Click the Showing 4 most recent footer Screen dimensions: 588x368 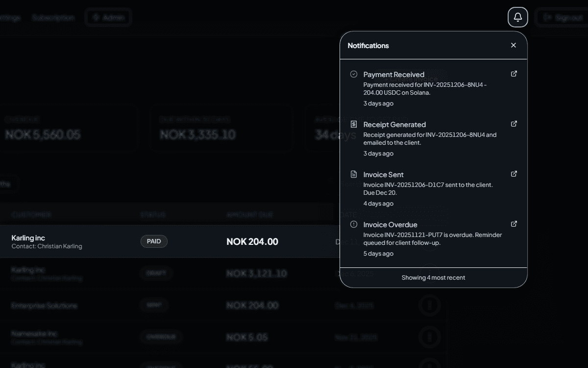[433, 277]
